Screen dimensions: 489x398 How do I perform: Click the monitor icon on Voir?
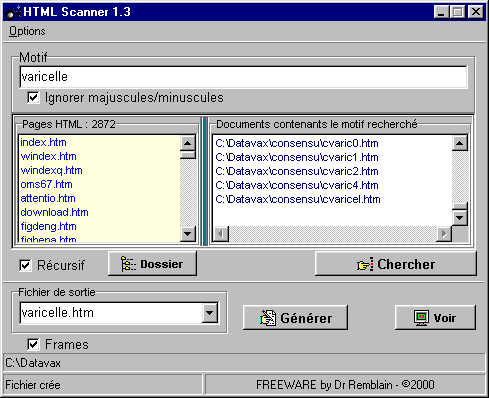pyautogui.click(x=421, y=318)
